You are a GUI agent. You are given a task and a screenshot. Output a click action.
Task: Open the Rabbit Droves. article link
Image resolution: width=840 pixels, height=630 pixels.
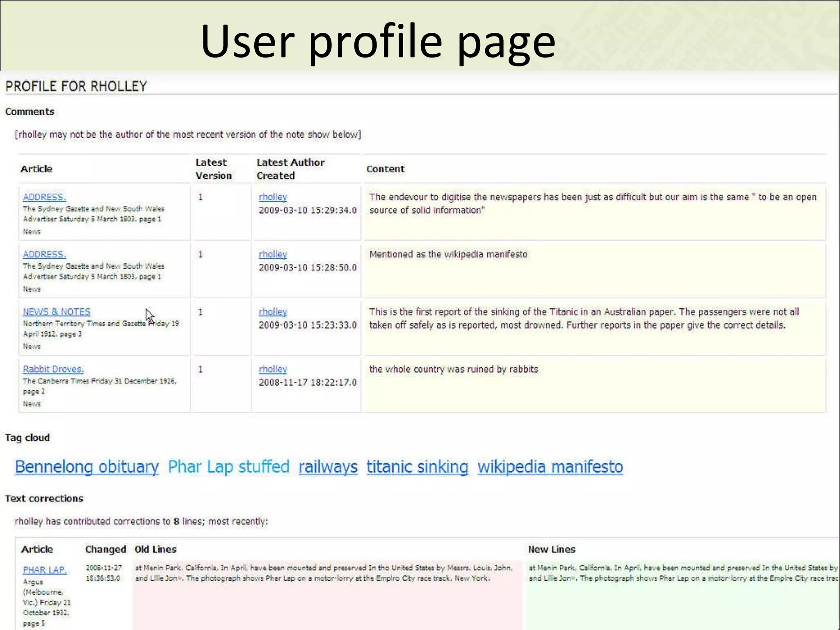pyautogui.click(x=53, y=369)
